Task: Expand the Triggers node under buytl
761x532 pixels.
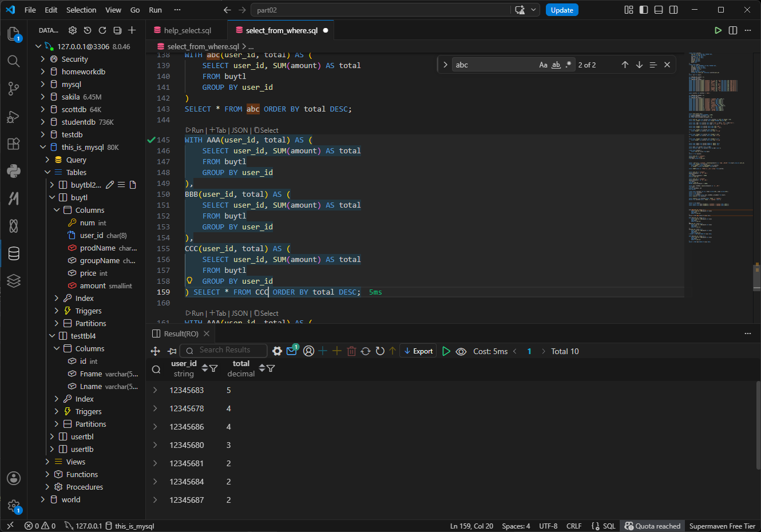Action: pos(57,311)
